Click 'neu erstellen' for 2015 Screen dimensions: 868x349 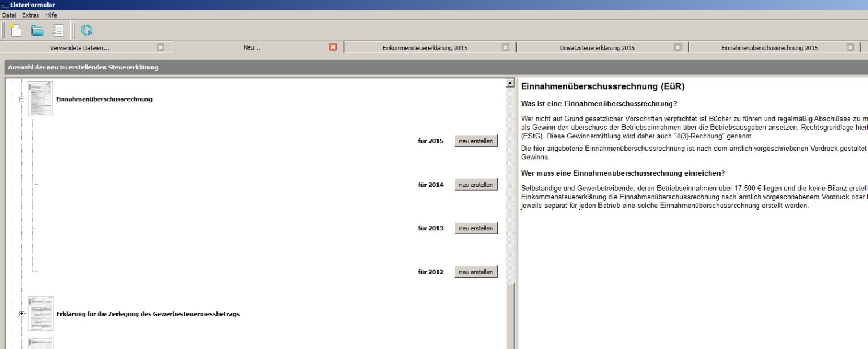pos(476,141)
